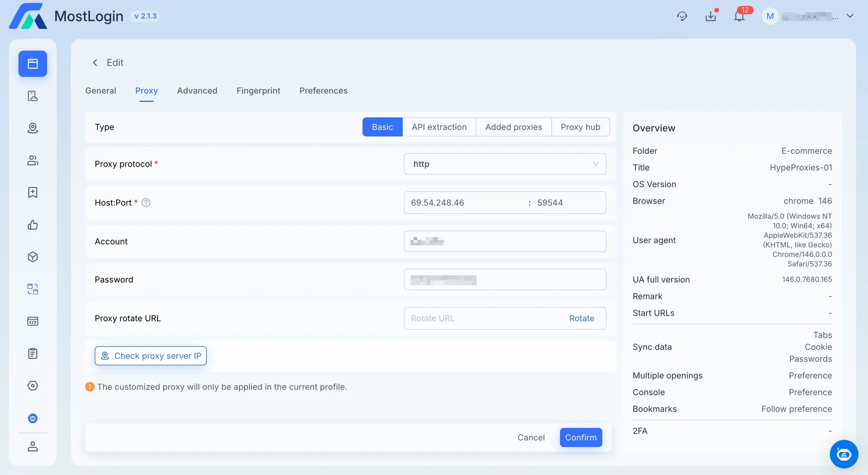Click the browser profiles sidebar icon

click(x=33, y=64)
